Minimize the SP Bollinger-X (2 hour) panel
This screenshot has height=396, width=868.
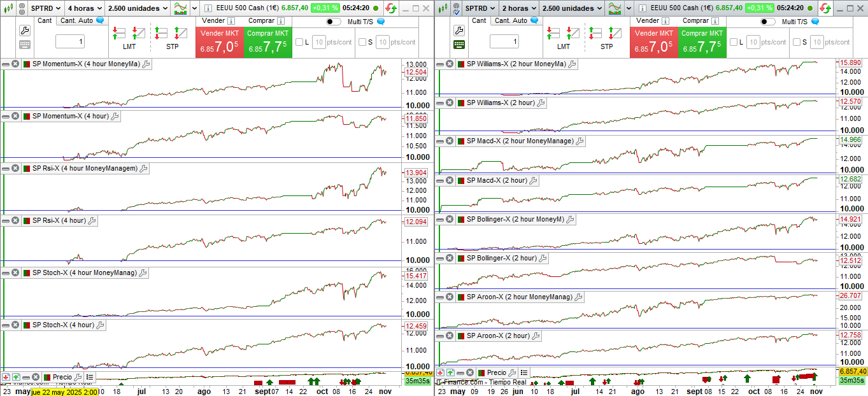440,258
